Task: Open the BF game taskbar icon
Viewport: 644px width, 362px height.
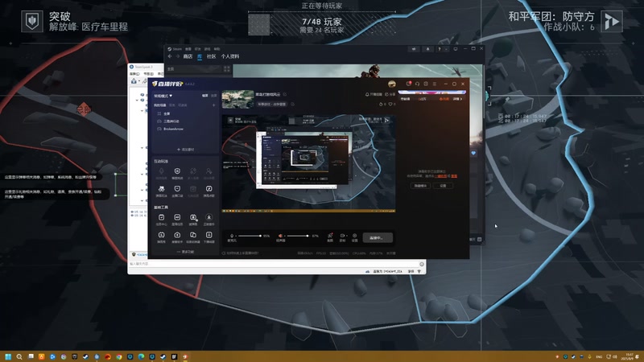Action: (174, 356)
